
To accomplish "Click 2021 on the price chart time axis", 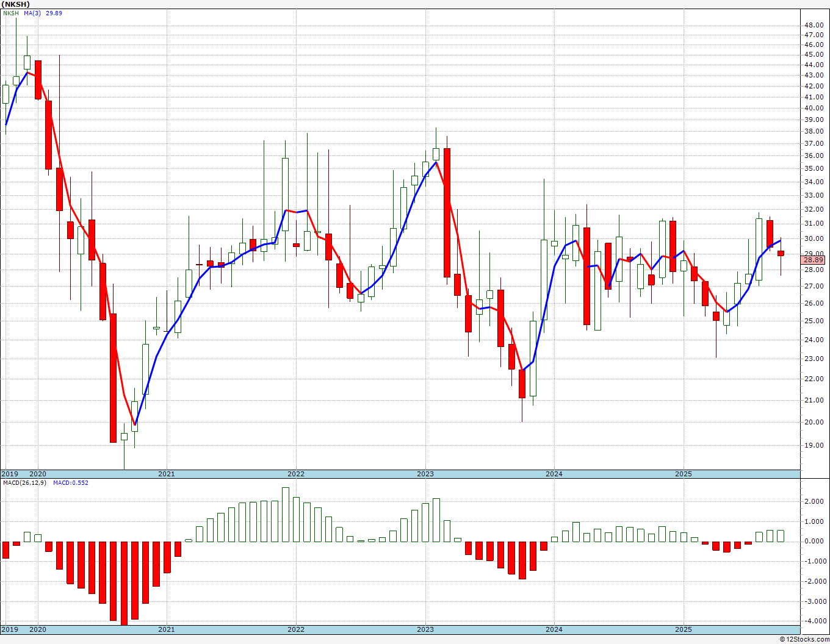I will tap(167, 474).
